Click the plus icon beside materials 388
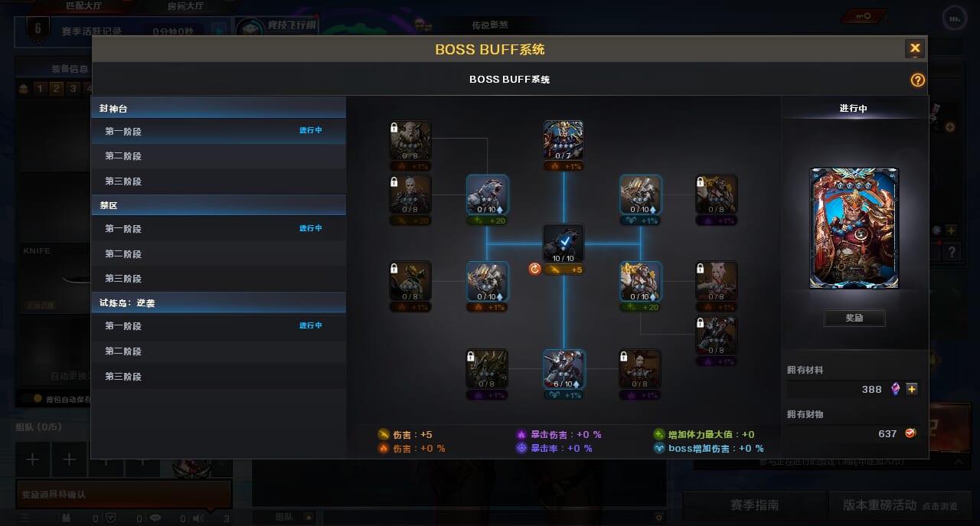Image resolution: width=980 pixels, height=526 pixels. (912, 389)
